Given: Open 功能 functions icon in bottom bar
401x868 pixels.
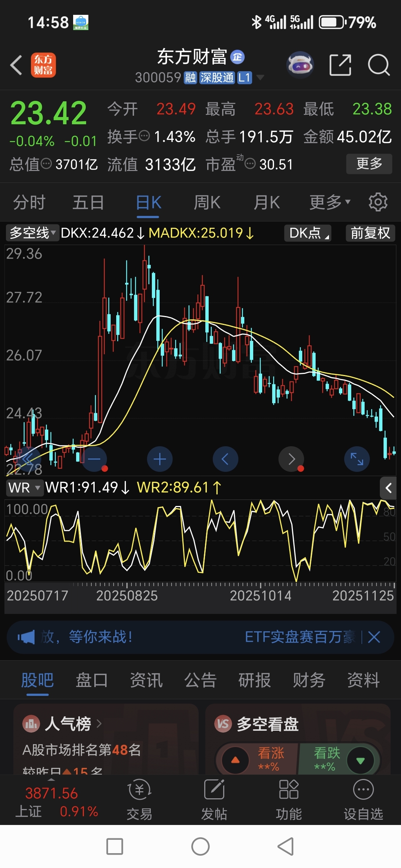Looking at the screenshot, I should tap(289, 799).
